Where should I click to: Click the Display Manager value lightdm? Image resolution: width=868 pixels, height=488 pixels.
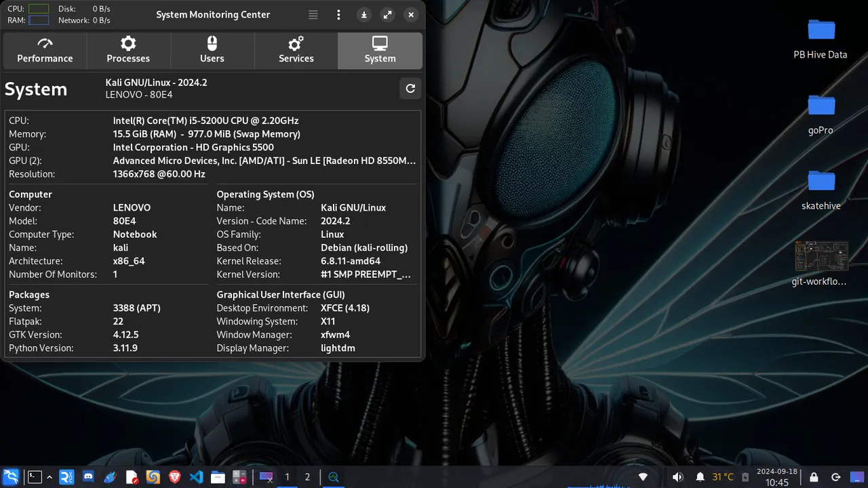(x=338, y=348)
